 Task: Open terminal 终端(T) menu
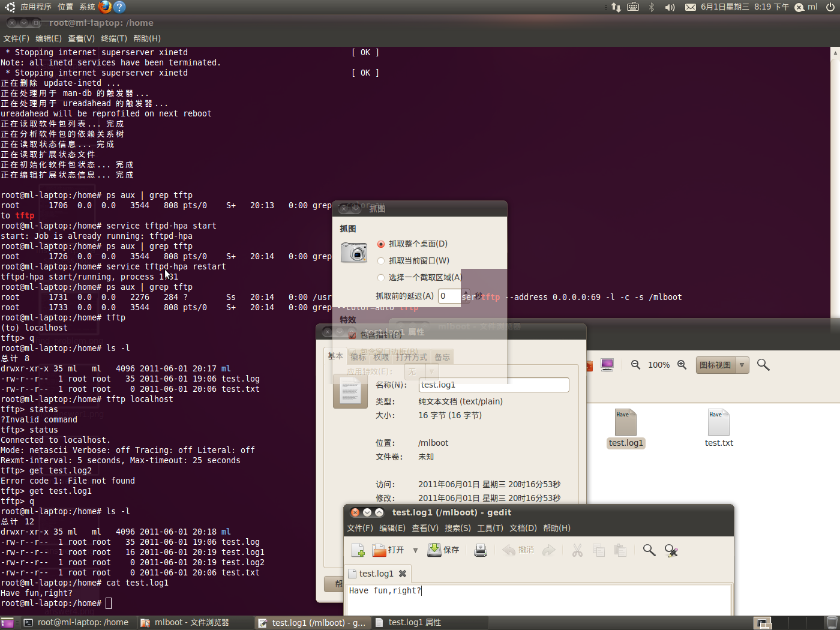pyautogui.click(x=114, y=38)
